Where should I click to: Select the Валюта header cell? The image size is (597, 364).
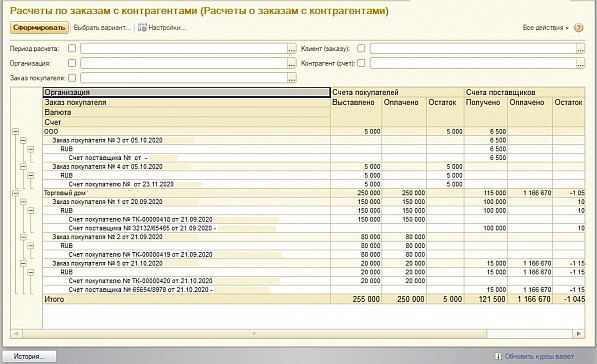187,112
